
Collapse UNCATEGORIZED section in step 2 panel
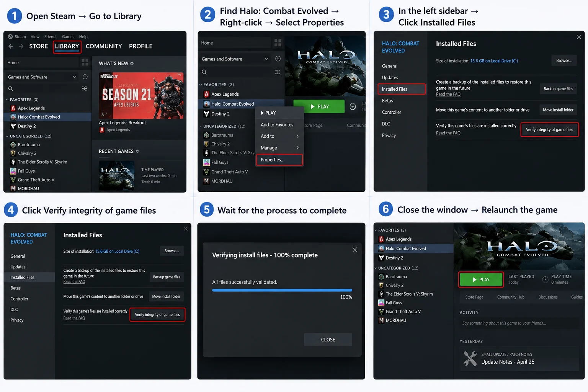coord(201,126)
